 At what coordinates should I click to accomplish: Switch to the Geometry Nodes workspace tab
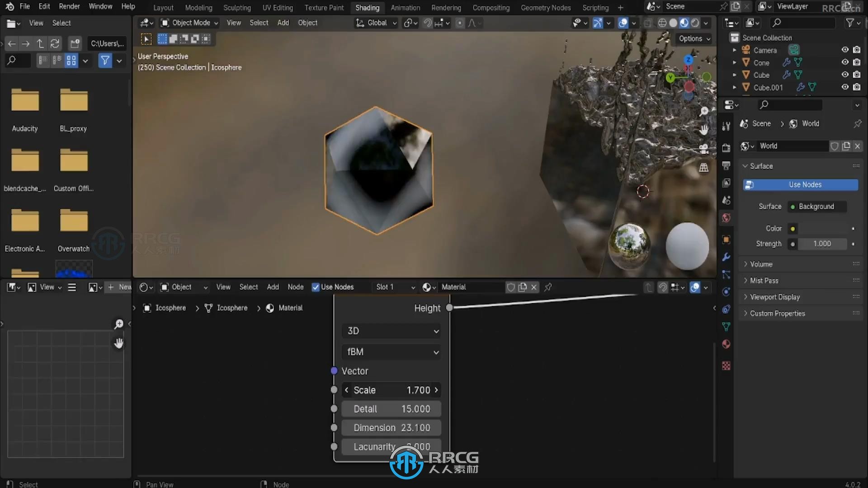click(x=546, y=8)
